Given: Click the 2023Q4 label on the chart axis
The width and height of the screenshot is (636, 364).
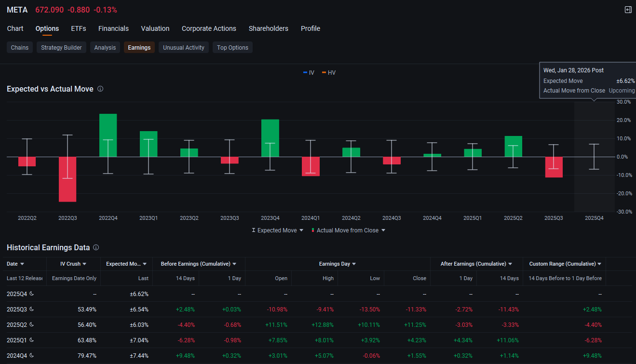Looking at the screenshot, I should (270, 218).
